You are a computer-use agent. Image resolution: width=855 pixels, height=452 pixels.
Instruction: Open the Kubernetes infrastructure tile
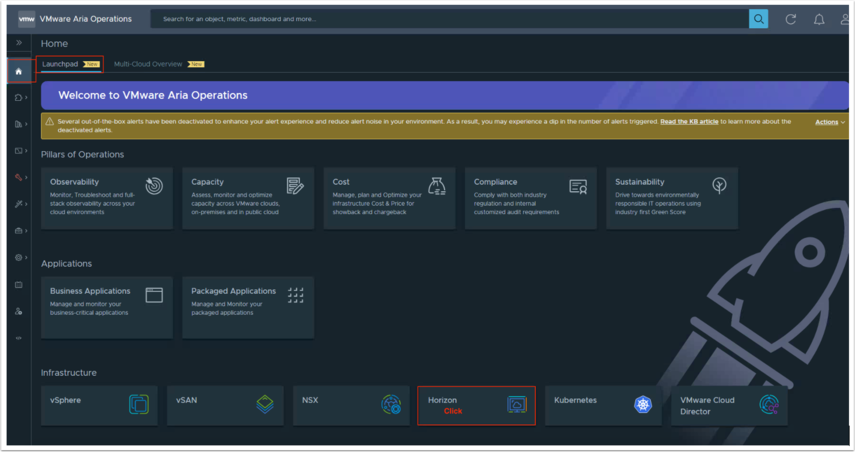tap(601, 405)
